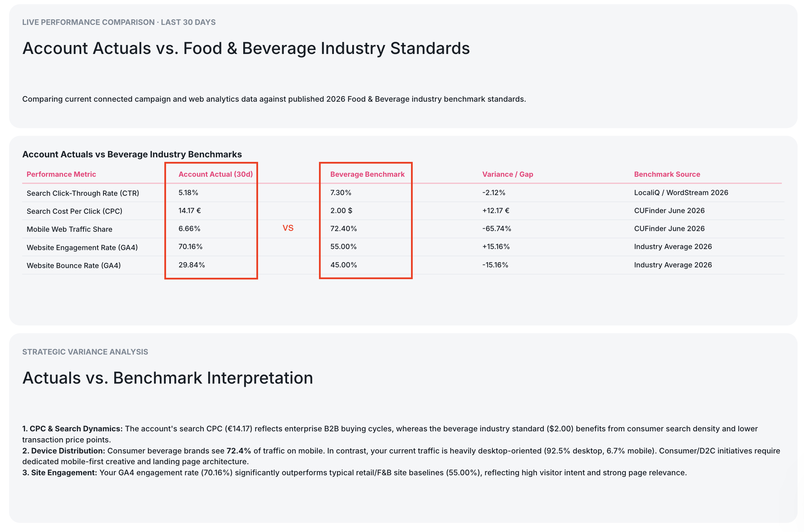Click the 45.00% benchmark bounce value
The height and width of the screenshot is (532, 804).
[x=344, y=265]
